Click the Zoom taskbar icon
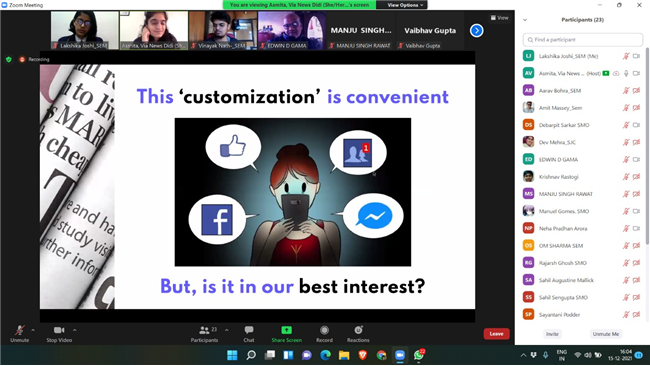 click(400, 355)
